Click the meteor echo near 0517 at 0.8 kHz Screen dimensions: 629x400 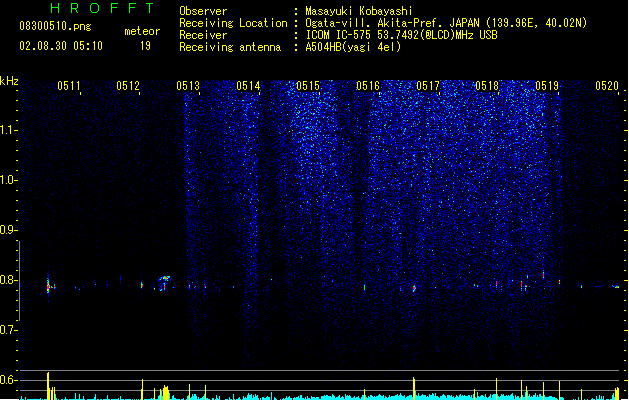pyautogui.click(x=414, y=288)
